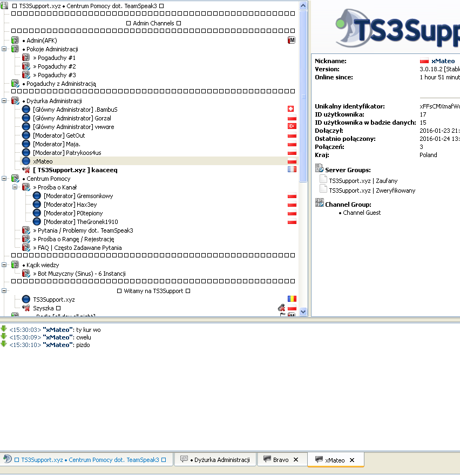Click the Turkish flag icon on vmware row
Image resolution: width=460 pixels, height=476 pixels.
click(x=292, y=126)
